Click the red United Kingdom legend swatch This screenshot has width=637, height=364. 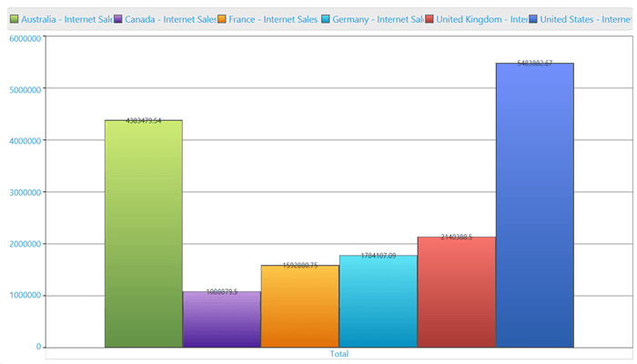[x=429, y=19]
